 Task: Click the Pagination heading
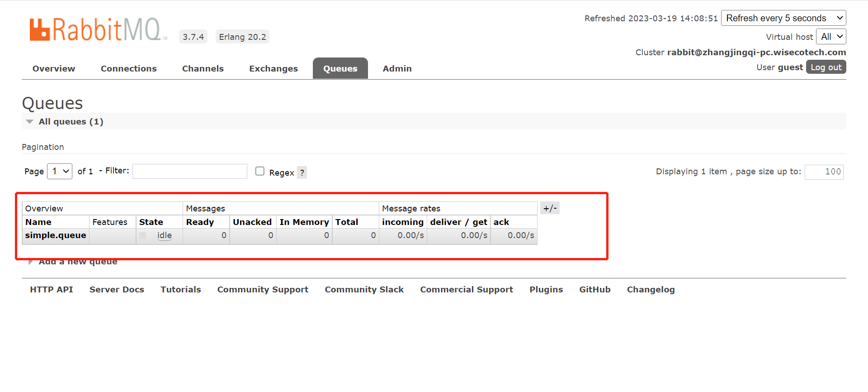pyautogui.click(x=43, y=147)
